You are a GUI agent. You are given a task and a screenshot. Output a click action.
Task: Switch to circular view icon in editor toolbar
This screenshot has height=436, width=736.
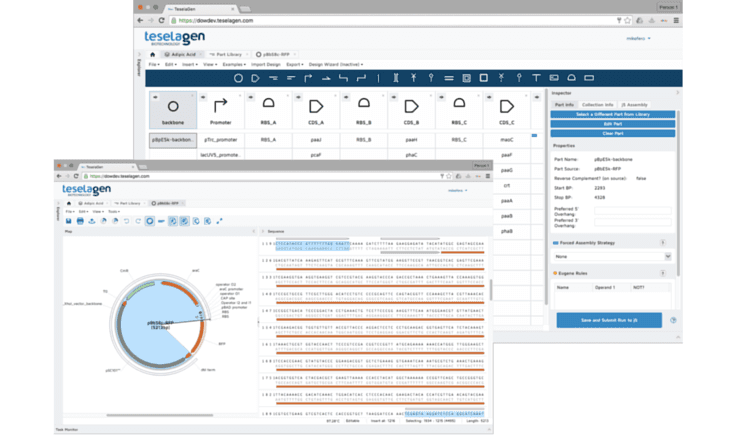[x=150, y=221]
